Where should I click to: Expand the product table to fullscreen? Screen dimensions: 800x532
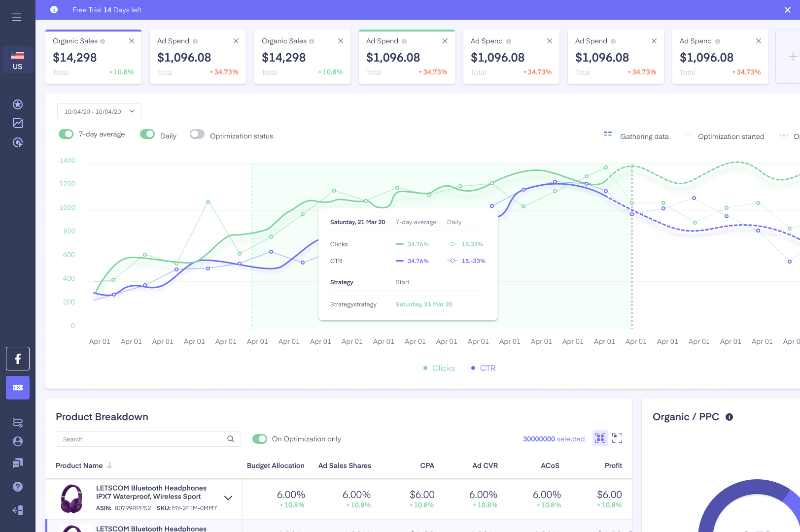[x=617, y=437]
